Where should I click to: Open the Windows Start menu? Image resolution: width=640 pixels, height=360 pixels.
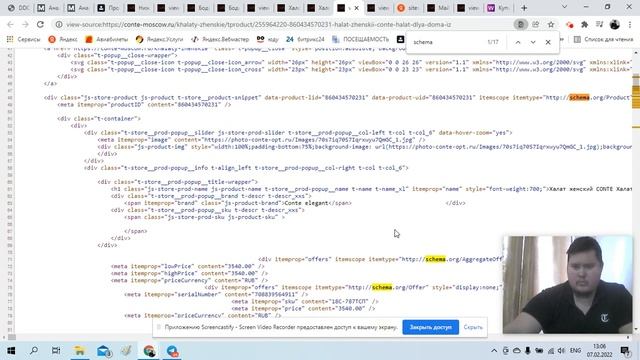[11, 351]
